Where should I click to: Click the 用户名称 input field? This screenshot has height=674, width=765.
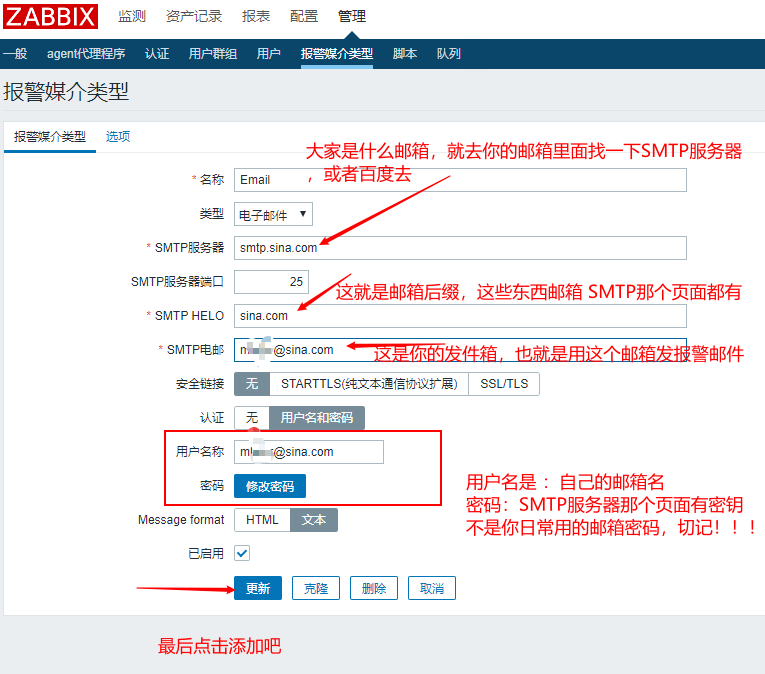pos(309,452)
